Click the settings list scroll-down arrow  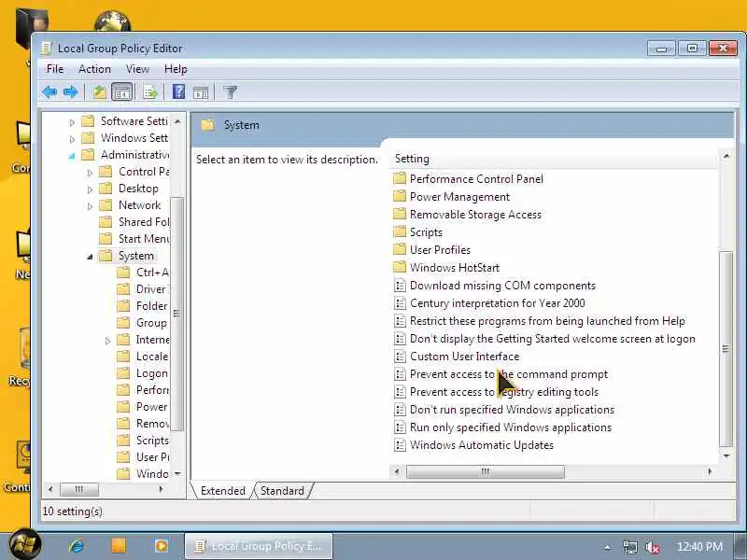tap(726, 456)
